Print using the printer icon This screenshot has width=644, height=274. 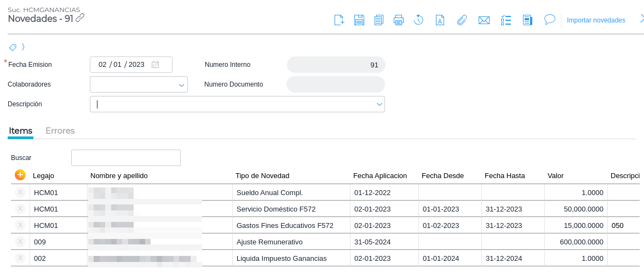(x=399, y=20)
